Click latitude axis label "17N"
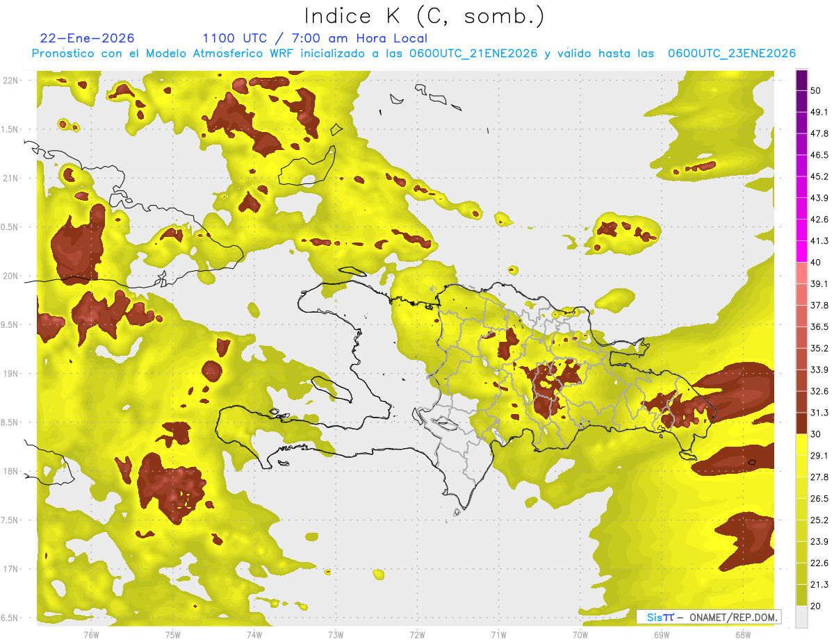Viewport: 834px width, 644px height. tap(10, 570)
